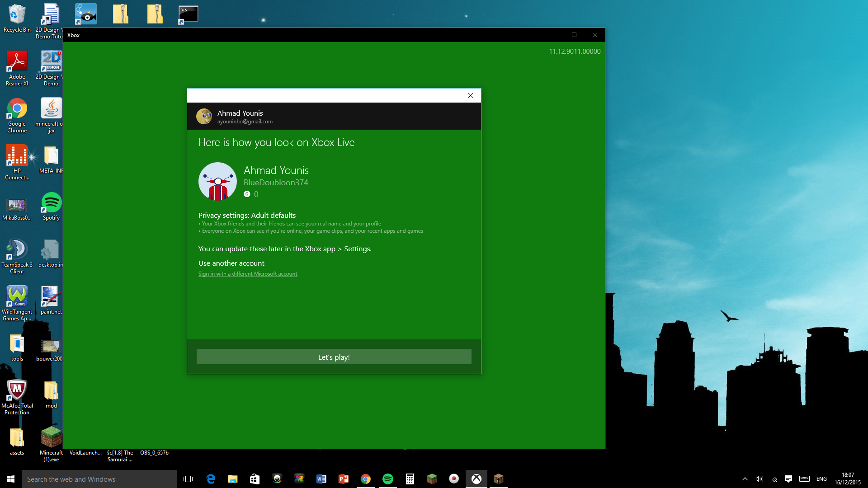Screen dimensions: 868x488
Task: Open Windows Store from taskbar
Action: 255,479
